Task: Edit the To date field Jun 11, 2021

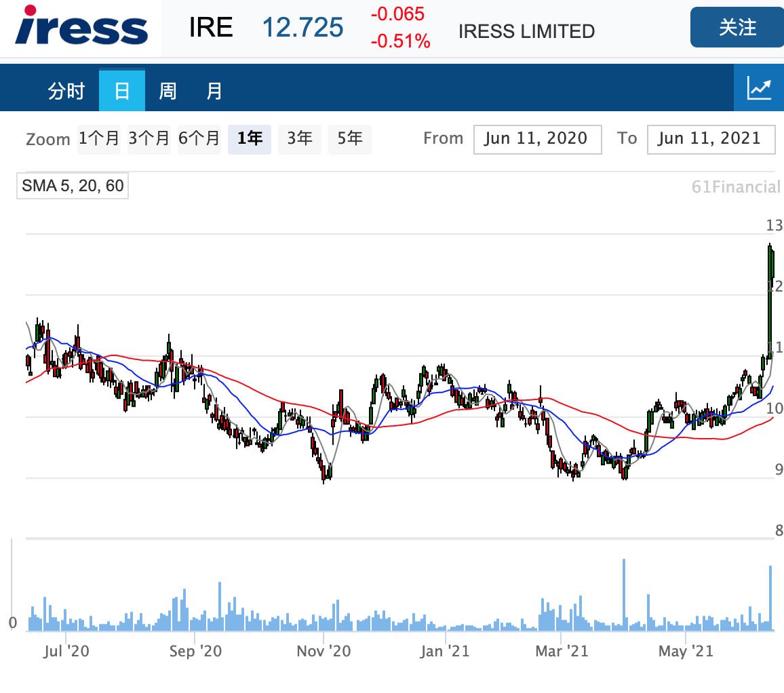Action: pos(711,139)
